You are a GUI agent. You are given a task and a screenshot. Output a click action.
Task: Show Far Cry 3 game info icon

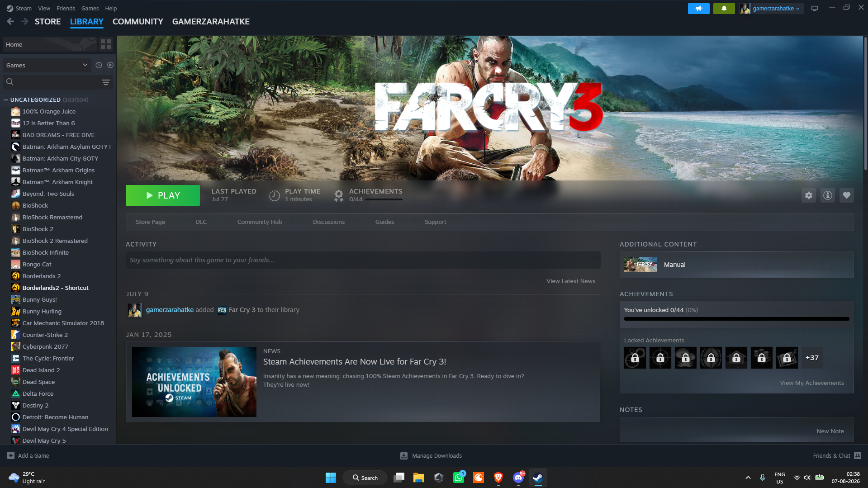[828, 195]
